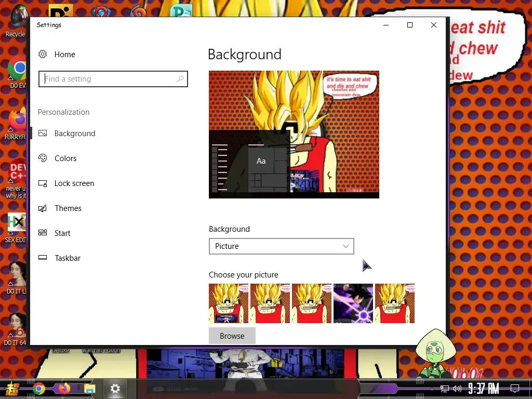This screenshot has width=532, height=399.
Task: Select the Chrome desktop shortcut labeled 'DO EV'
Action: 17,72
